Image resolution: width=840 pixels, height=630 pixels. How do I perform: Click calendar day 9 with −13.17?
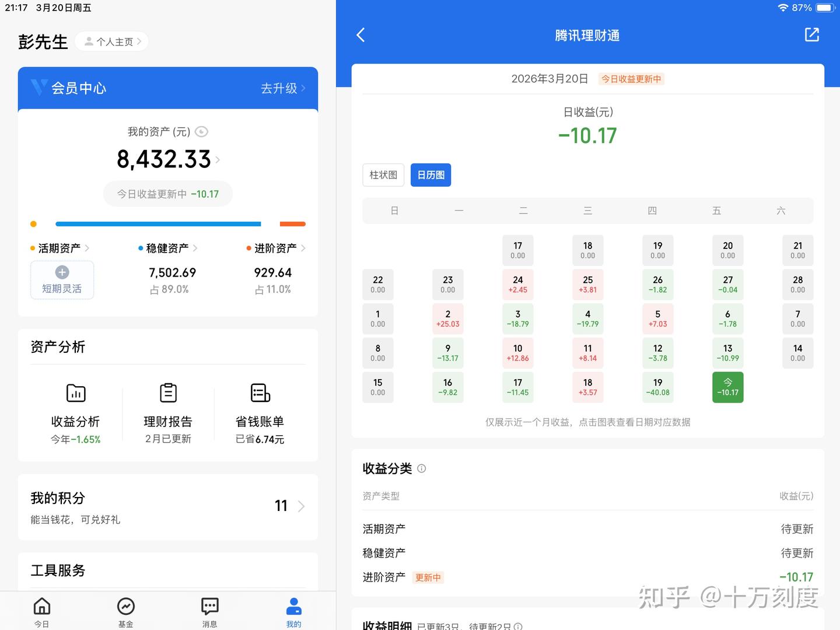[x=448, y=353]
